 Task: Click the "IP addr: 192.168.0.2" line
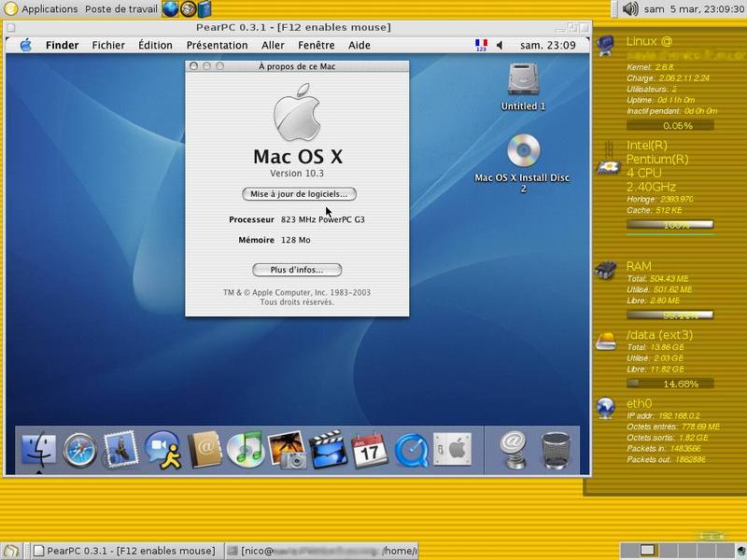(663, 415)
